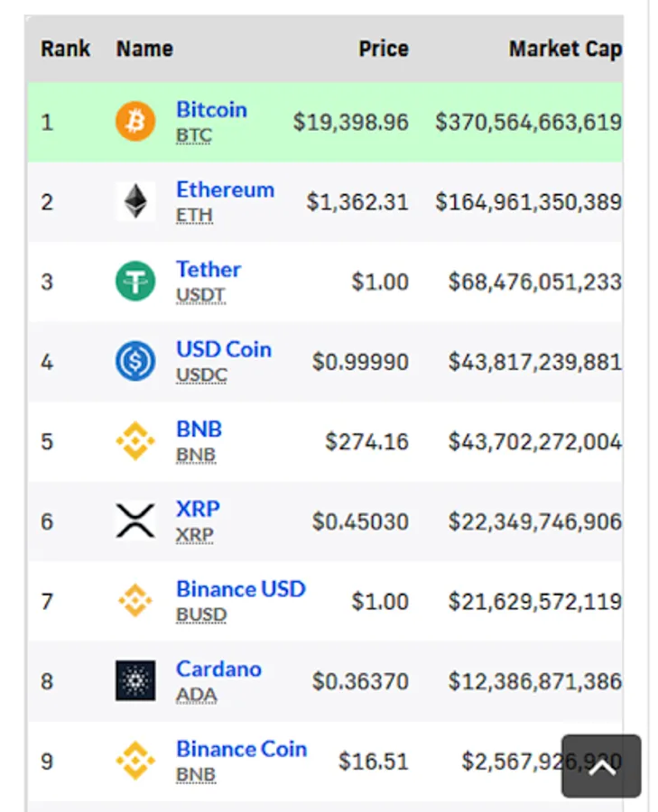Click the orange Bitcoin logo icon

coord(135,121)
